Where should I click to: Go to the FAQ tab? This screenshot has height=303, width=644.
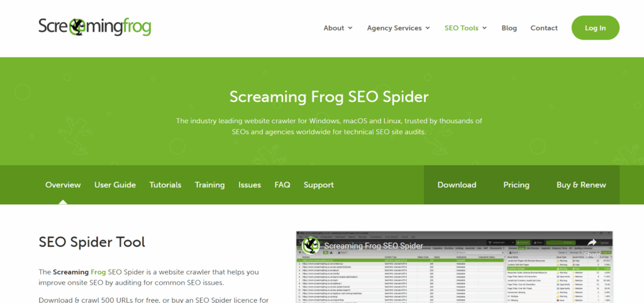click(x=282, y=185)
